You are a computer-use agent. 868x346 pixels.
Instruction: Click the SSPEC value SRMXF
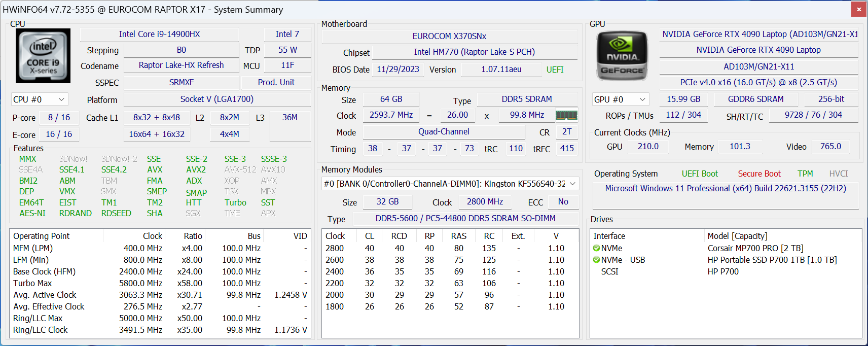point(182,82)
